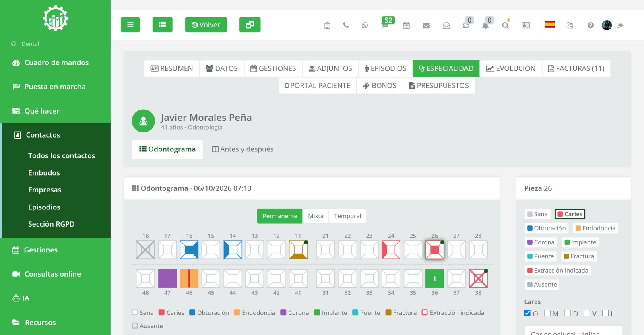The width and height of the screenshot is (644, 335).
Task: Open Embudos in the sidebar
Action: [x=44, y=173]
